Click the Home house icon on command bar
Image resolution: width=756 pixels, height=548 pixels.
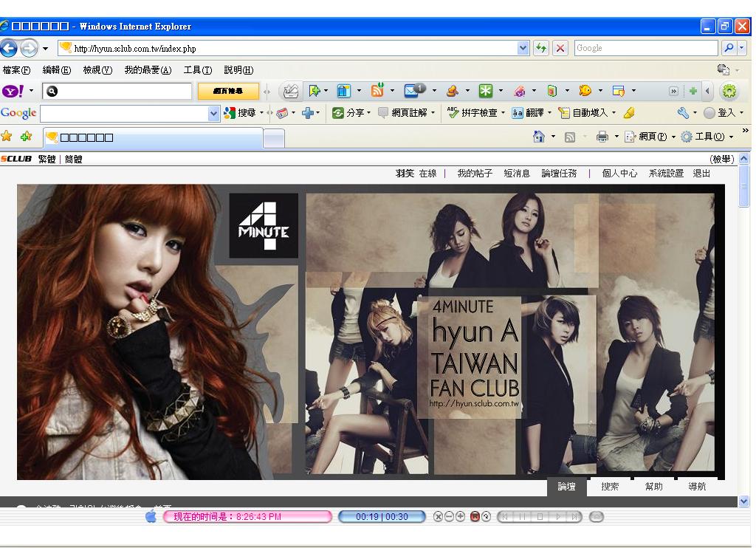pos(538,137)
